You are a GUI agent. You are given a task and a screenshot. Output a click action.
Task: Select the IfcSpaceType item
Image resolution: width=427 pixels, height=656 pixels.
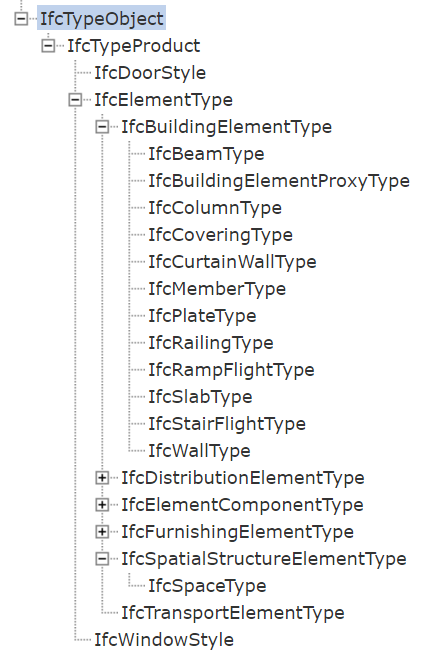pos(207,586)
